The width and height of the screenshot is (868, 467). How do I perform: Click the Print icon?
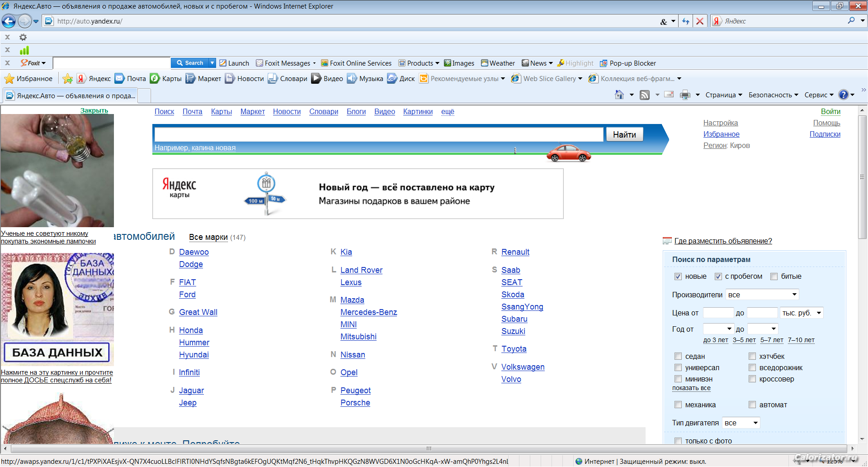tap(685, 95)
